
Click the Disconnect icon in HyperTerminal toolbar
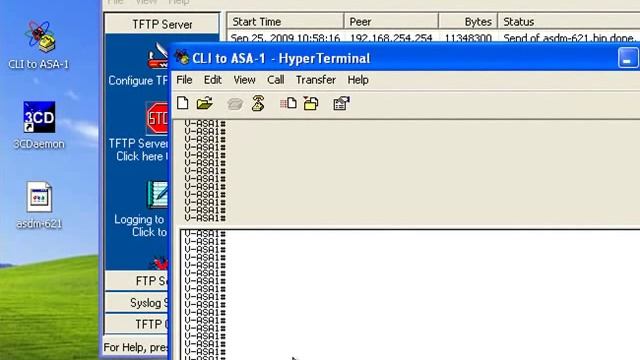point(258,103)
